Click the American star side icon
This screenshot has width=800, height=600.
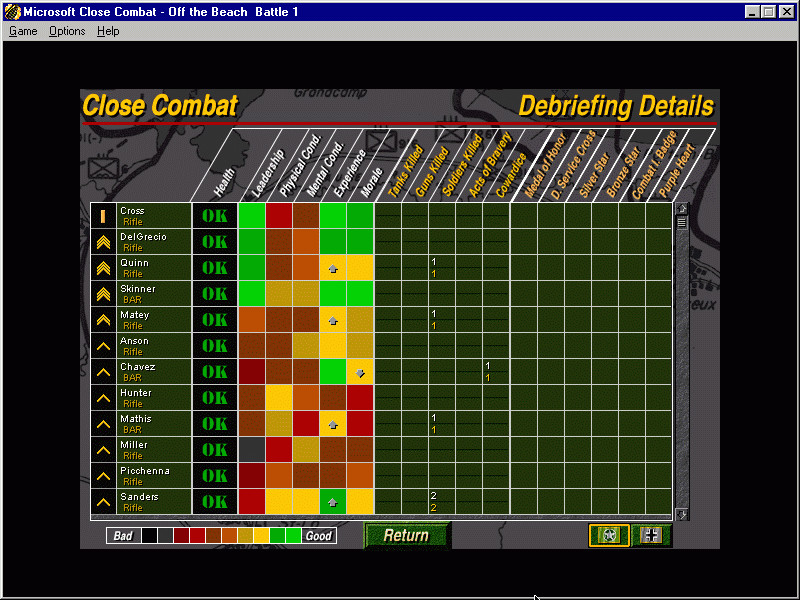[x=609, y=535]
